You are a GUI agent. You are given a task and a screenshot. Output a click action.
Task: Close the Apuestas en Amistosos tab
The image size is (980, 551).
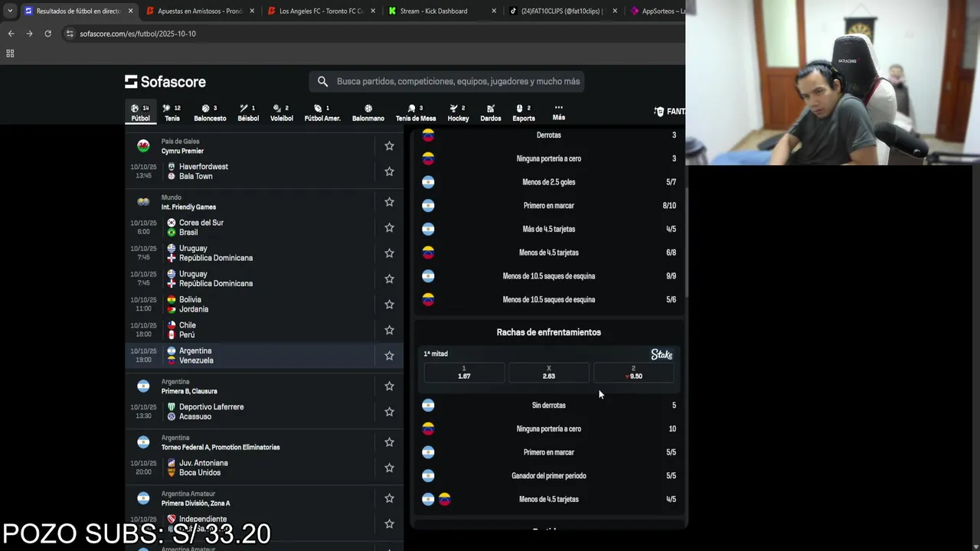click(x=252, y=11)
